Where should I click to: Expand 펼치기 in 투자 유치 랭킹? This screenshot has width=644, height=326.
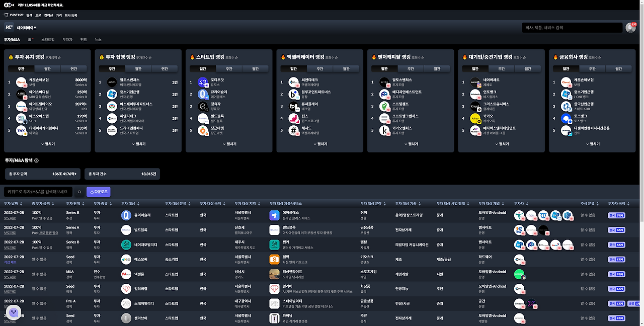pos(47,144)
